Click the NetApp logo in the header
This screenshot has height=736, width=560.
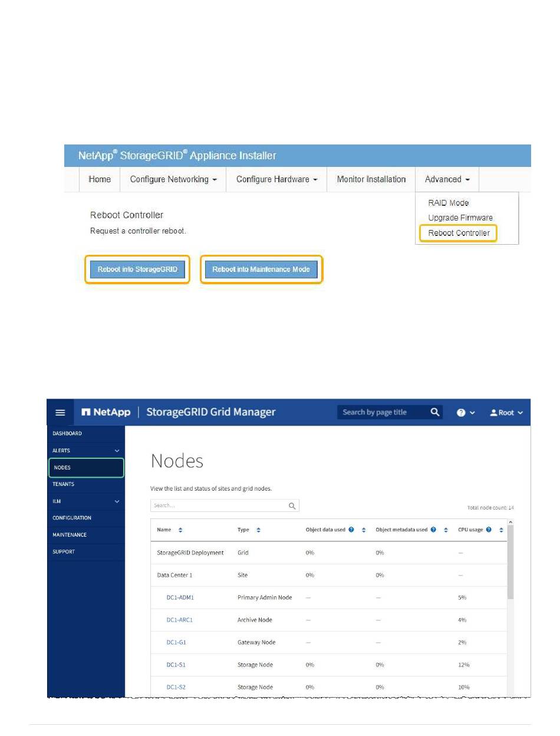point(106,413)
